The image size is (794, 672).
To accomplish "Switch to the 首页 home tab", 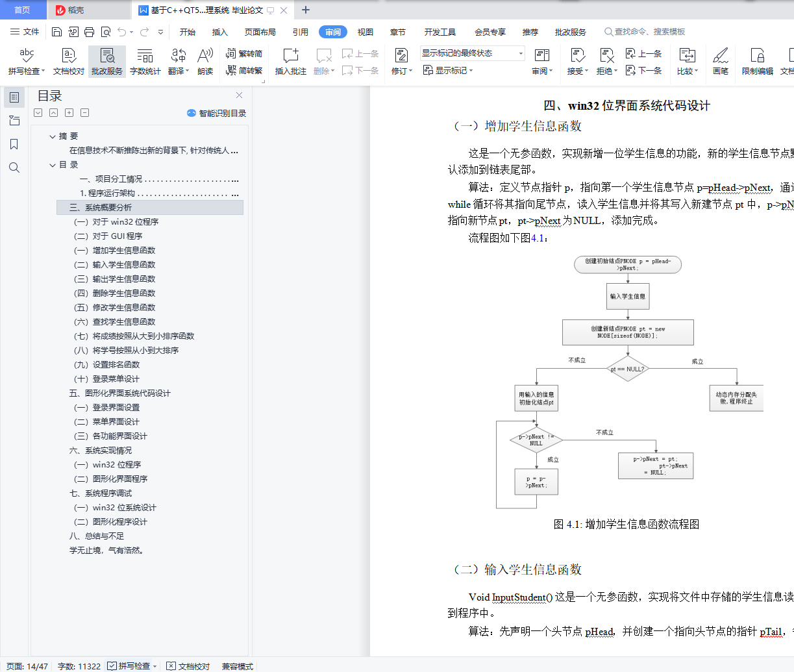I will pyautogui.click(x=22, y=10).
